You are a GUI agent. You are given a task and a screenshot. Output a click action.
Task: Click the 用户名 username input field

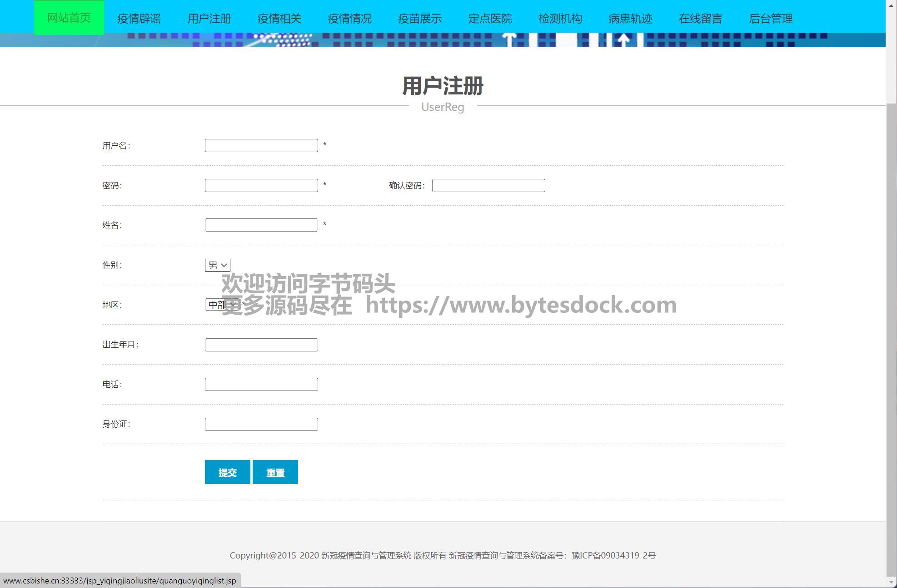pyautogui.click(x=261, y=146)
